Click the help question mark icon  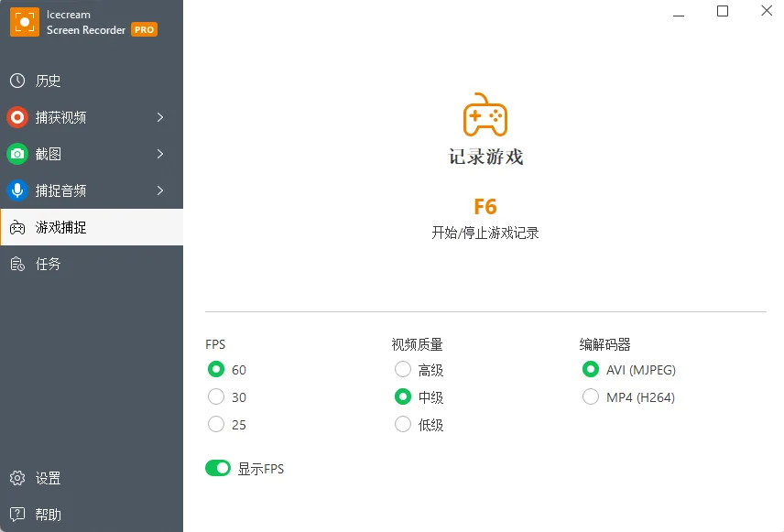tap(17, 514)
